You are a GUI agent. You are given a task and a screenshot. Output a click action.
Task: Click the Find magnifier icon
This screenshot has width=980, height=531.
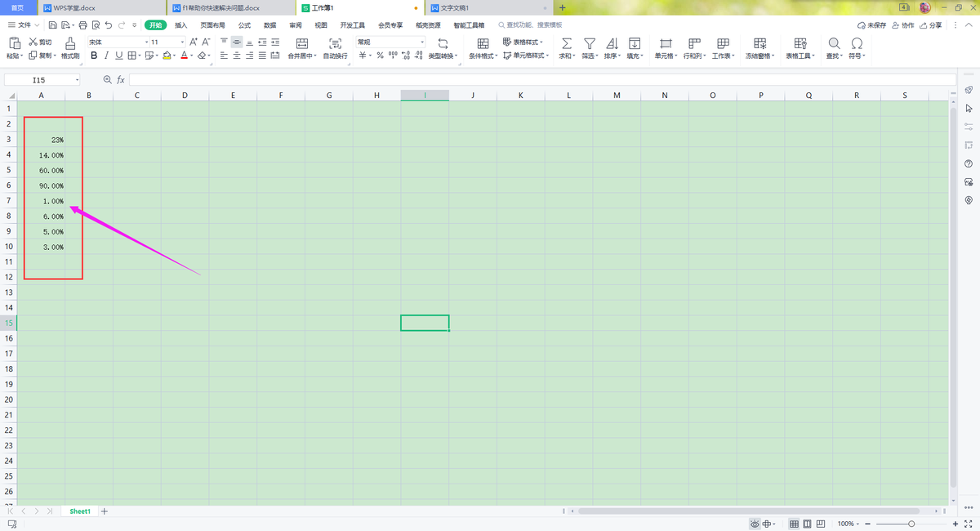click(834, 42)
